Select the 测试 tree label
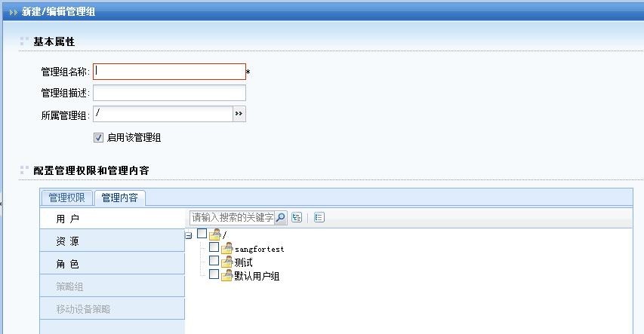 pos(244,262)
